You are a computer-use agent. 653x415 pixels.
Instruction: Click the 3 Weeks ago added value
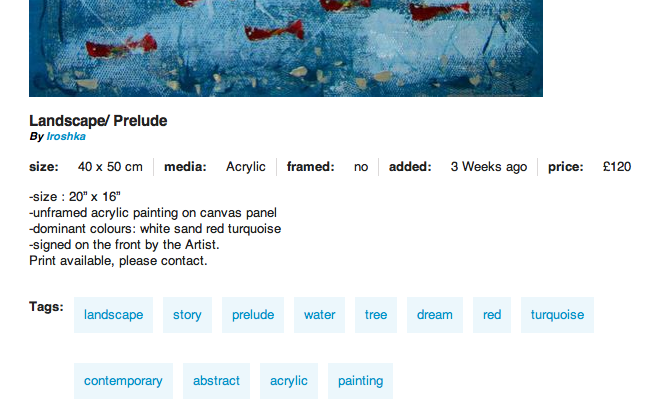(489, 167)
